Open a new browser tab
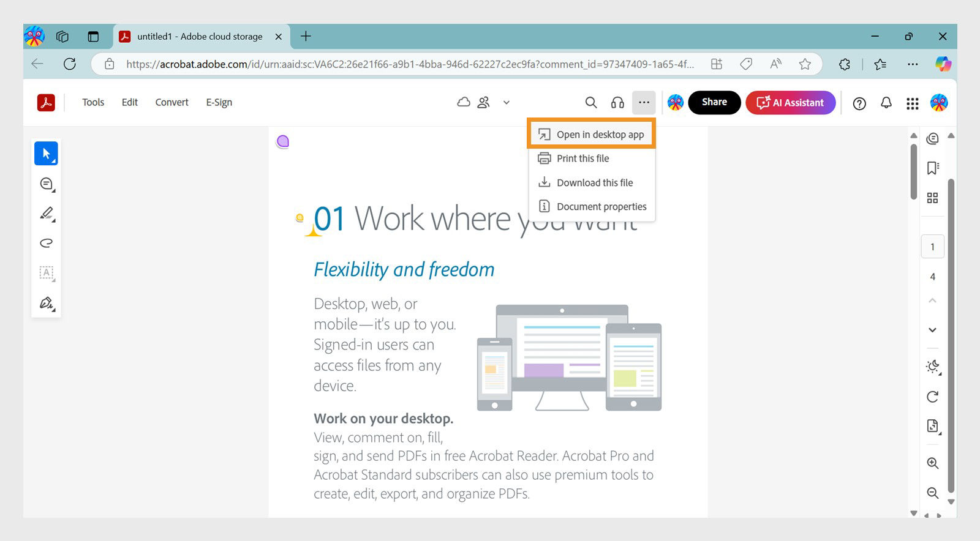 [x=306, y=36]
